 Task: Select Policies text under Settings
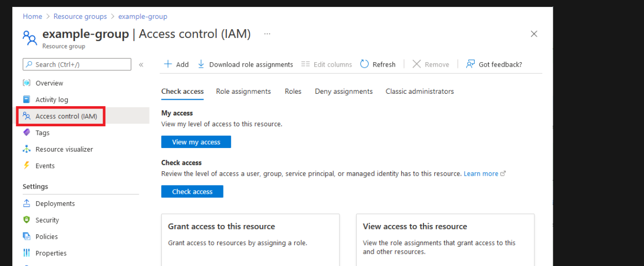(x=46, y=236)
